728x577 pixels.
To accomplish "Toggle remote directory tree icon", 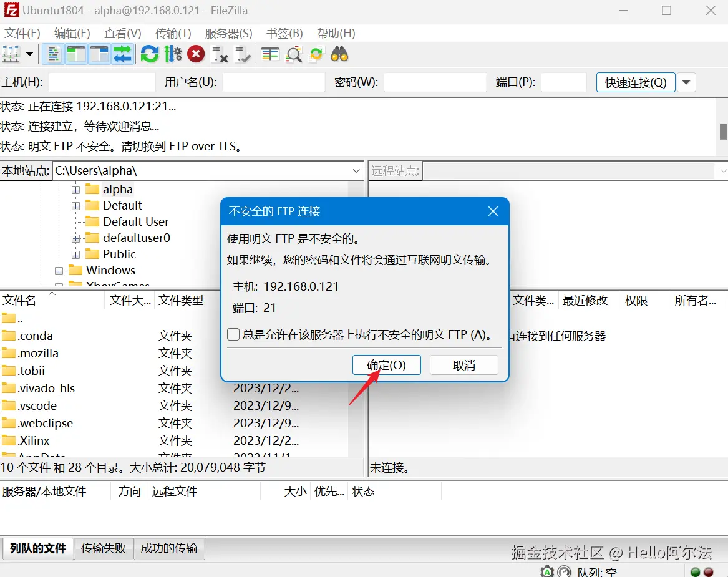I will click(x=99, y=55).
